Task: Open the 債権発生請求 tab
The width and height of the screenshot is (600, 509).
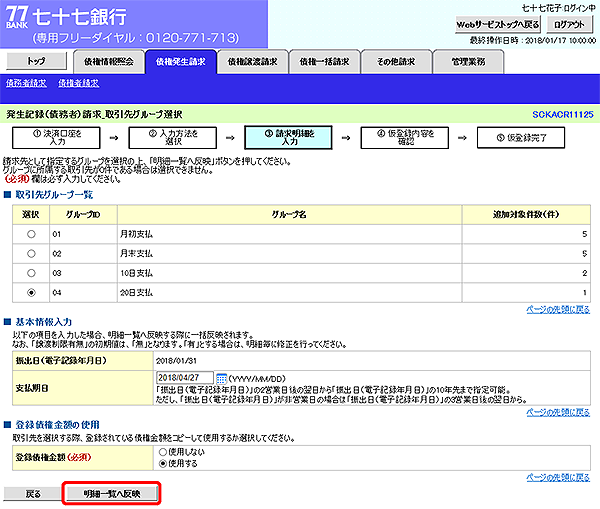Action: click(181, 62)
